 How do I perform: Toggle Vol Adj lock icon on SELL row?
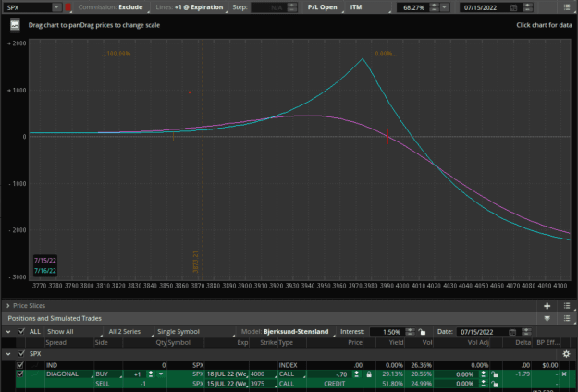[495, 384]
